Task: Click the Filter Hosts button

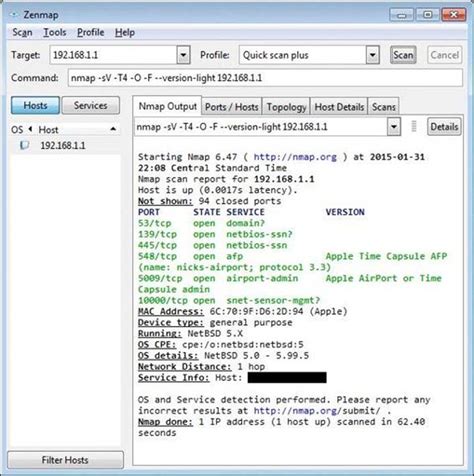Action: [x=65, y=460]
